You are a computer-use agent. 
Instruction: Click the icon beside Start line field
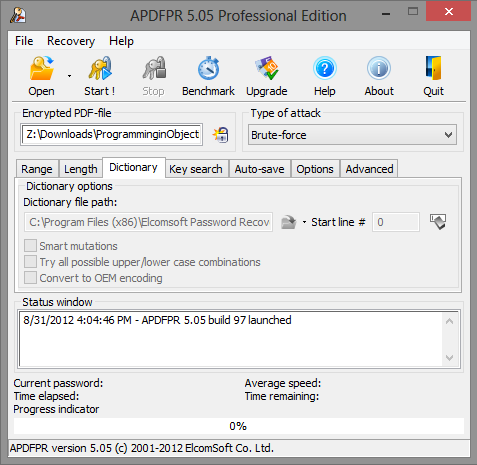click(438, 222)
